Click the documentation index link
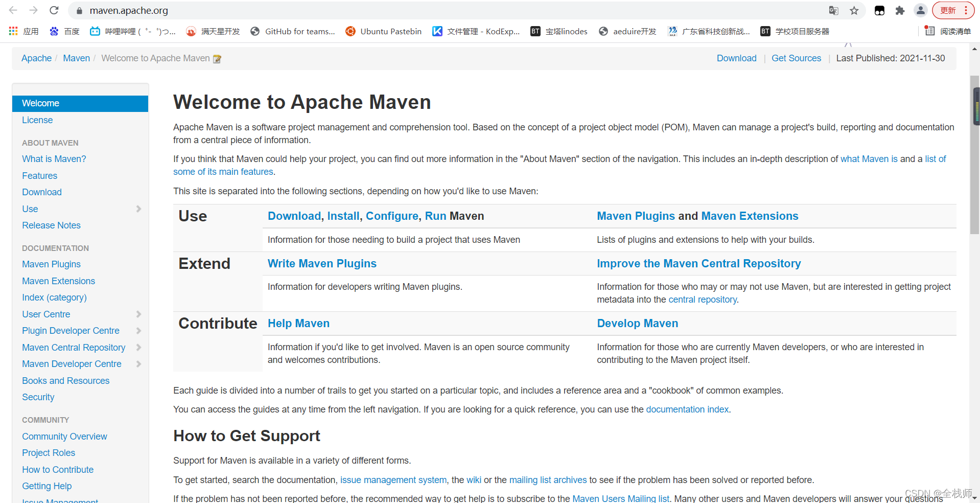980x503 pixels. click(687, 409)
